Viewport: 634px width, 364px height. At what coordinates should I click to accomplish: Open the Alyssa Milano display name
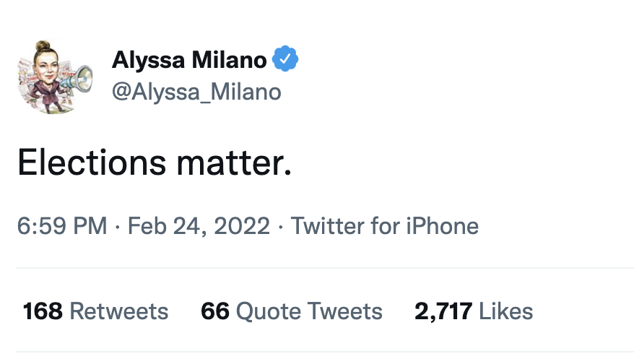[x=189, y=60]
